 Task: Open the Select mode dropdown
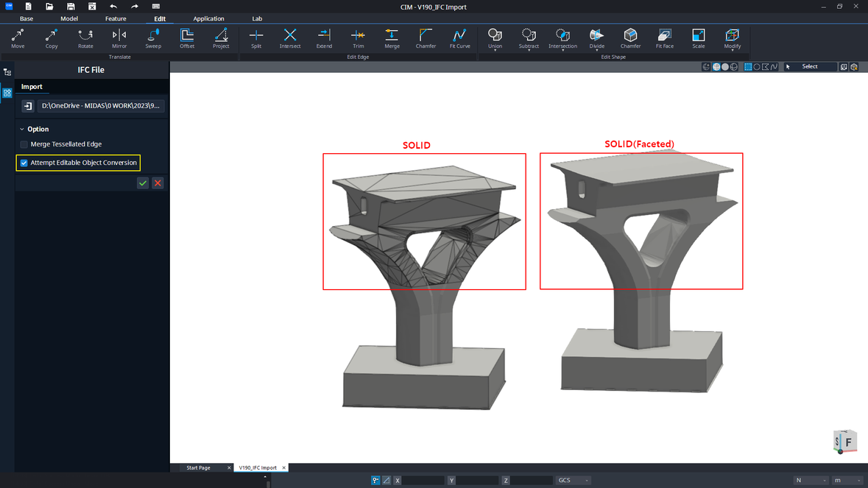810,67
